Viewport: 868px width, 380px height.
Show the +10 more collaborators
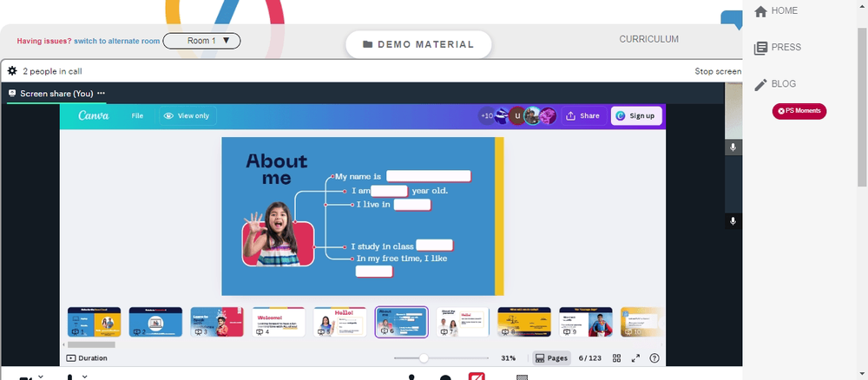pos(487,115)
